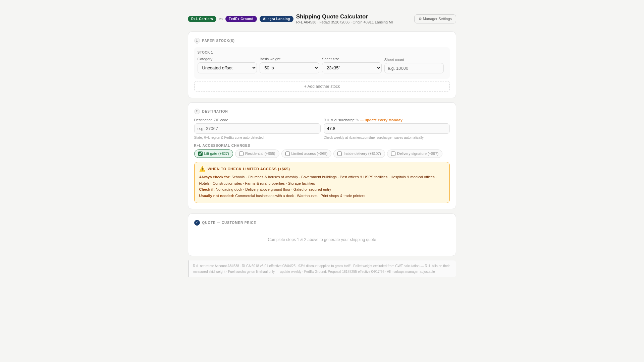Add another stock

tap(322, 86)
